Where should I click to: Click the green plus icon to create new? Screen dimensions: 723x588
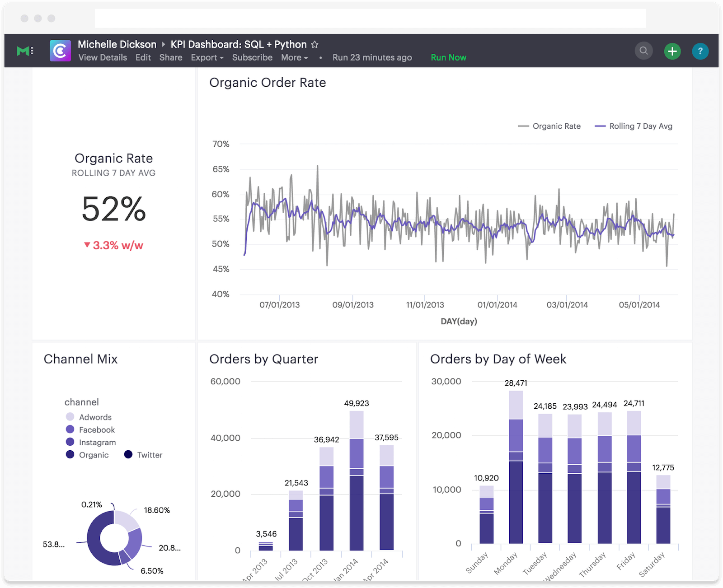coord(672,51)
